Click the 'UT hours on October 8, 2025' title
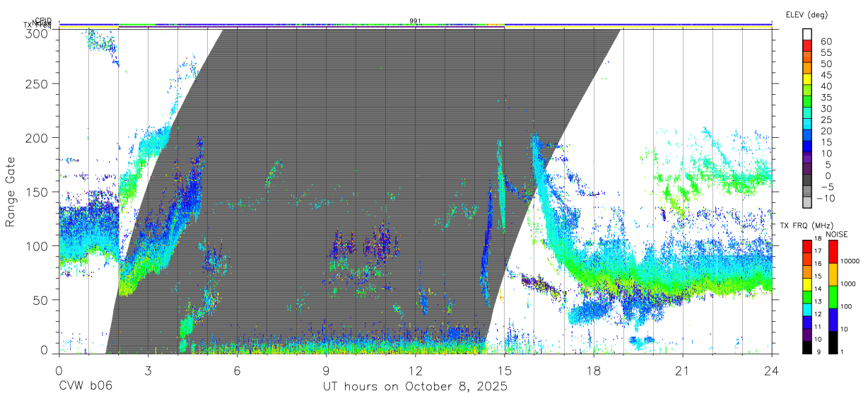 coord(415,387)
